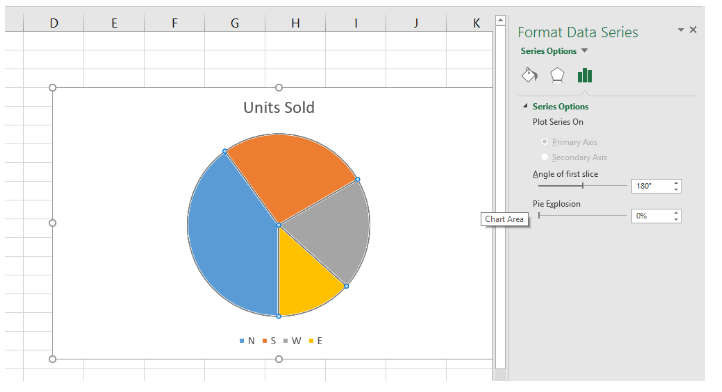The width and height of the screenshot is (722, 392).
Task: Select the Units Sold chart title
Action: click(279, 108)
